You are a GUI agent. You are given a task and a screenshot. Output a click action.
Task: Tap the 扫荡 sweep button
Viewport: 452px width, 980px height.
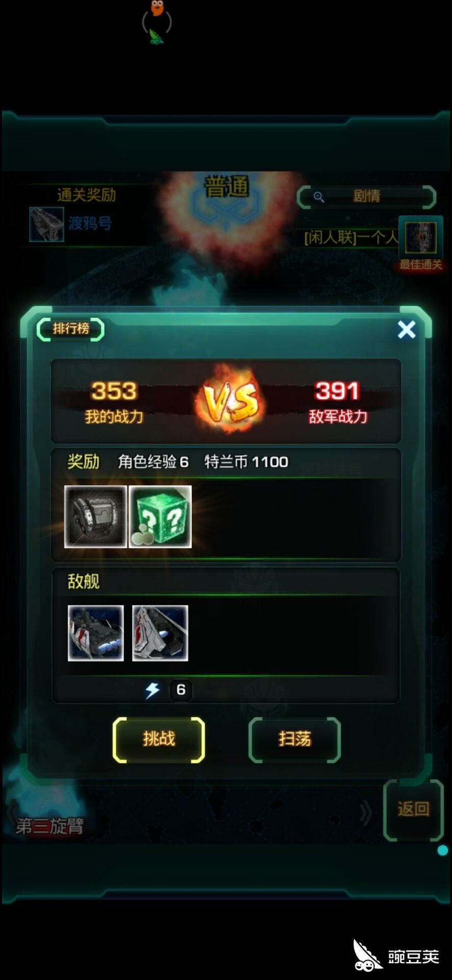(x=294, y=740)
